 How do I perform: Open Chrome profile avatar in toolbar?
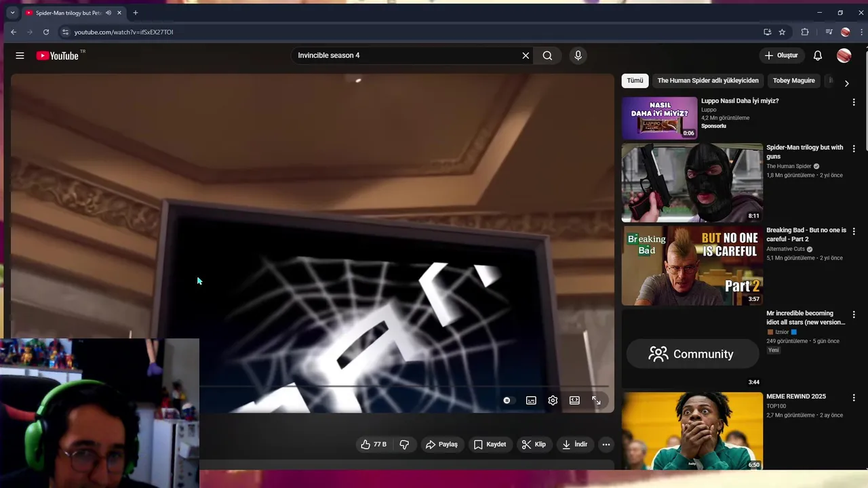(x=846, y=32)
